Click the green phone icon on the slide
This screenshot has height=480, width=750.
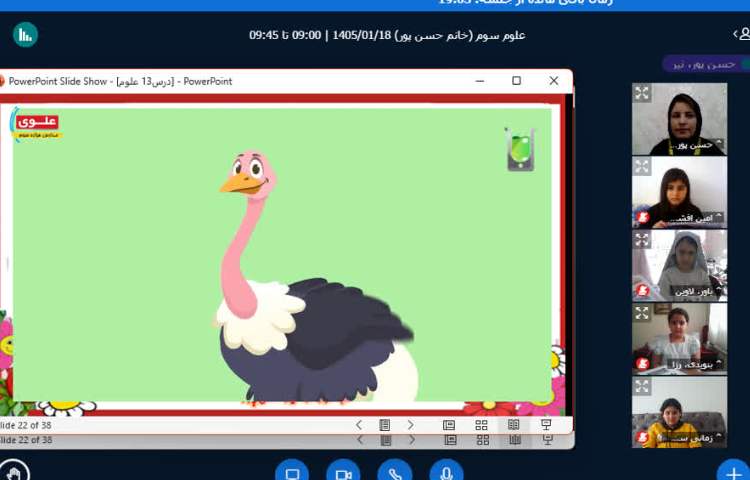(520, 149)
